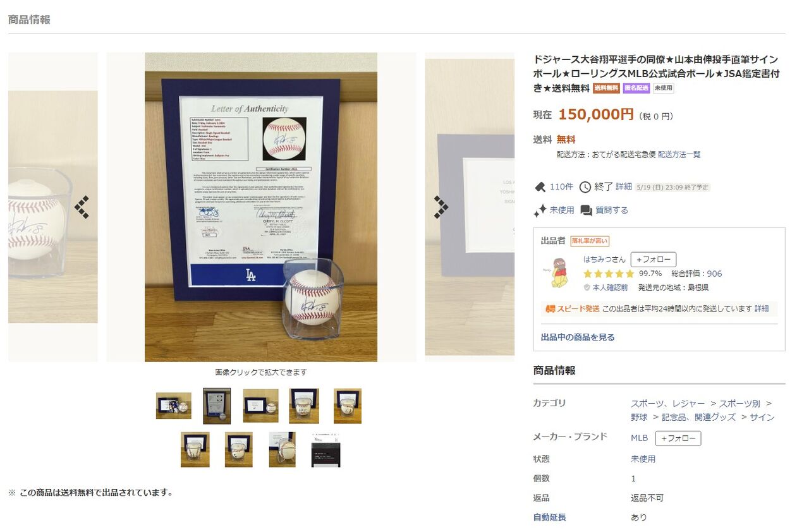This screenshot has width=809, height=532.
Task: Click the next image arrow icon
Action: (x=441, y=207)
